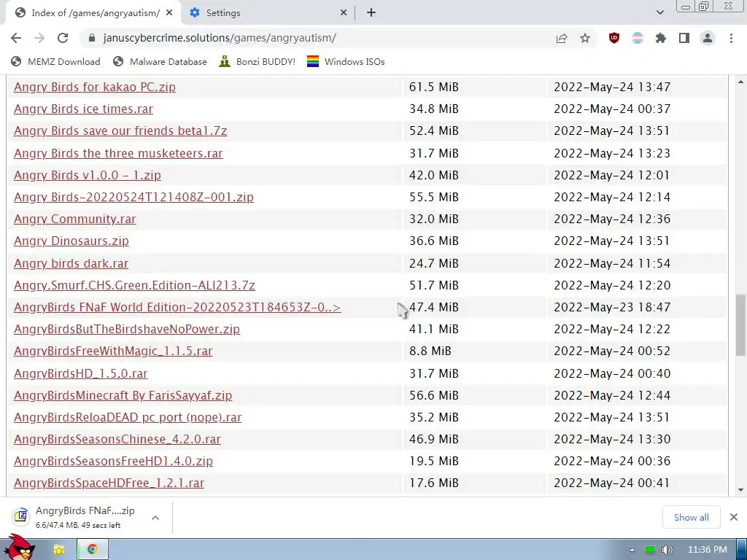Open the Angry Dinosaurs.zip link
This screenshot has height=560, width=747.
pos(71,241)
